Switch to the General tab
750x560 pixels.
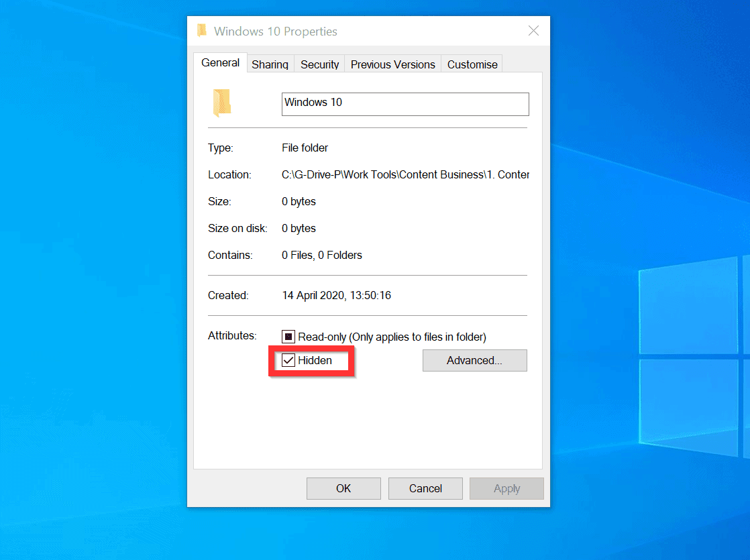pyautogui.click(x=220, y=62)
